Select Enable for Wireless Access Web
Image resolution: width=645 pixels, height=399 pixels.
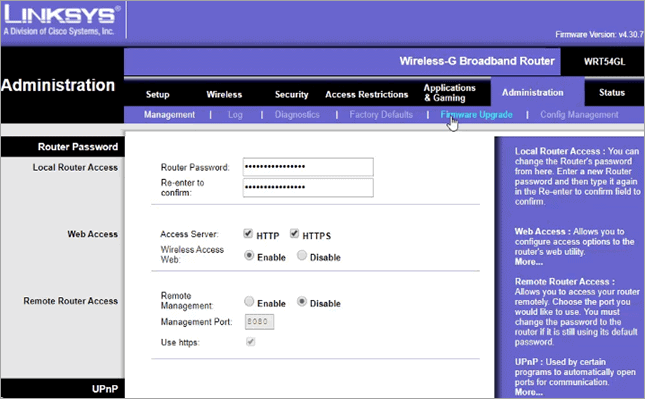248,255
